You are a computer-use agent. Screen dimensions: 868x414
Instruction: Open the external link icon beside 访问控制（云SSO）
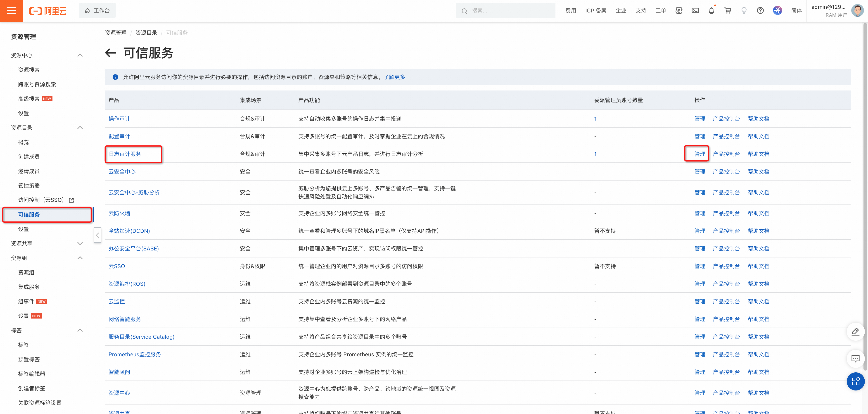(x=71, y=200)
